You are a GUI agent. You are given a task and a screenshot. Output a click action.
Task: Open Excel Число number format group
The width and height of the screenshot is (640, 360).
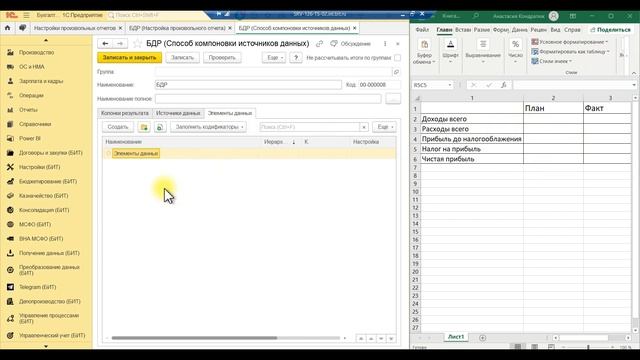[516, 52]
